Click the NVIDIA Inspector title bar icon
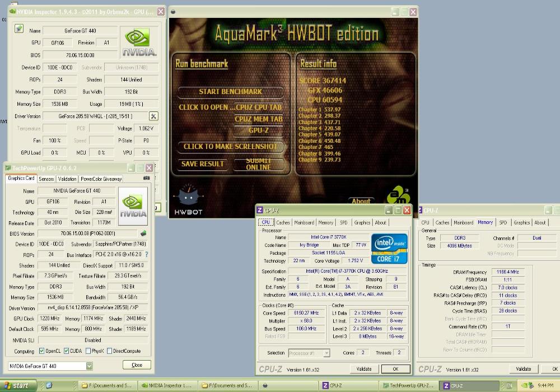This screenshot has width=560, height=392. (x=12, y=11)
